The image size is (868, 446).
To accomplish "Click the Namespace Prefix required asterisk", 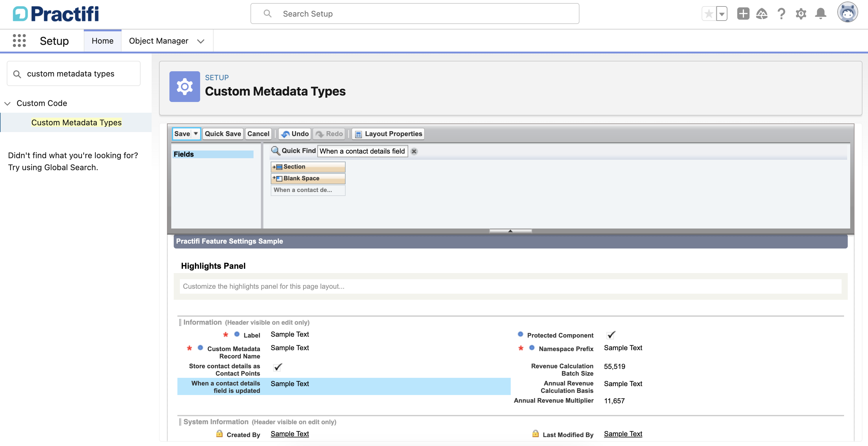I will point(521,348).
